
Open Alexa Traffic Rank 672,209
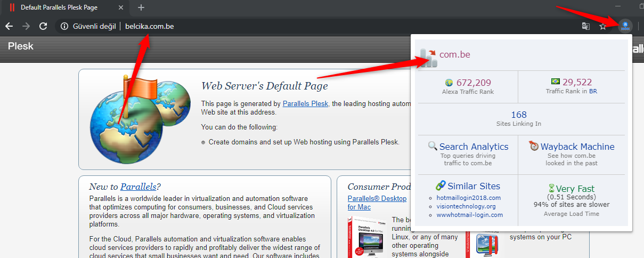point(474,83)
